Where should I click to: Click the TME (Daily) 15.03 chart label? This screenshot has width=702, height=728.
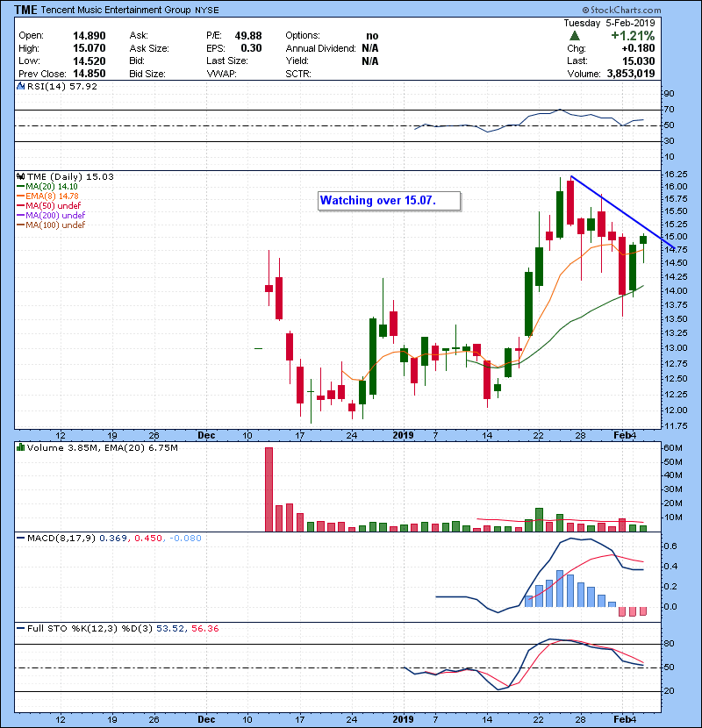click(70, 177)
